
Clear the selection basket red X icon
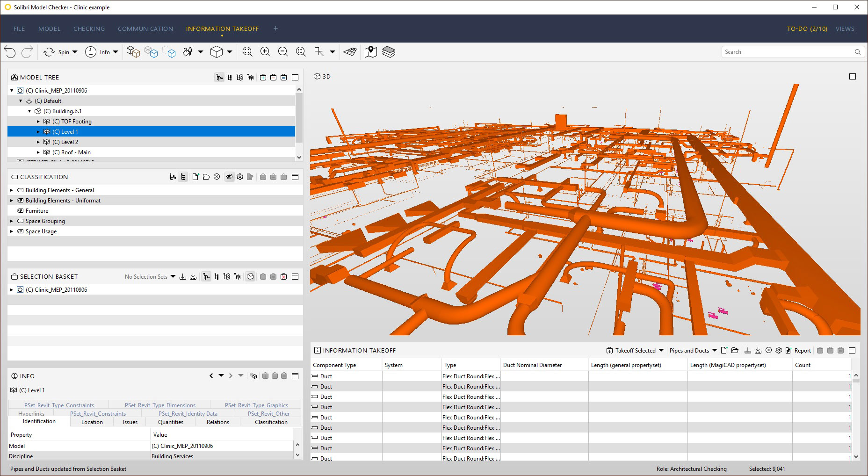pyautogui.click(x=283, y=277)
